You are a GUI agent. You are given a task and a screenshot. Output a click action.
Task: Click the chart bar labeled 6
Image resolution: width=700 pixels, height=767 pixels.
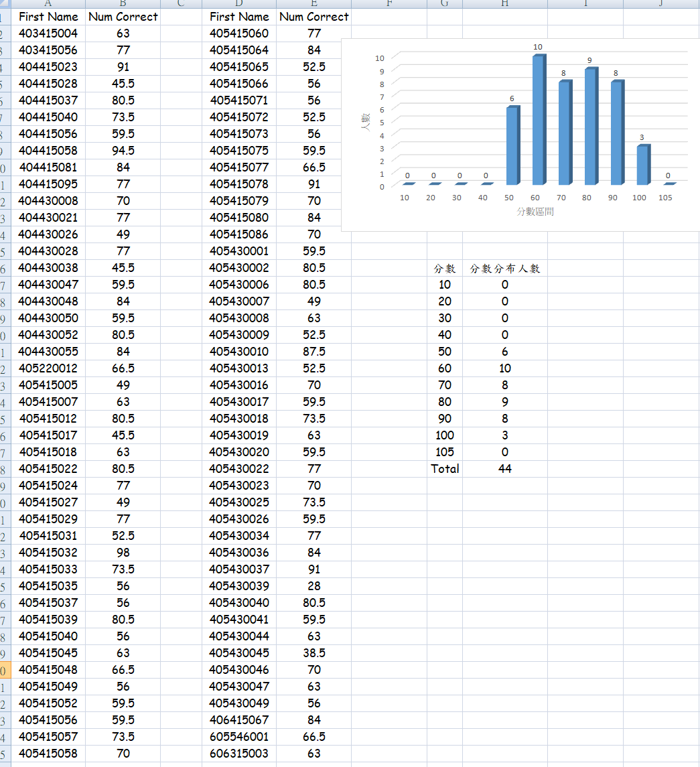pos(512,145)
